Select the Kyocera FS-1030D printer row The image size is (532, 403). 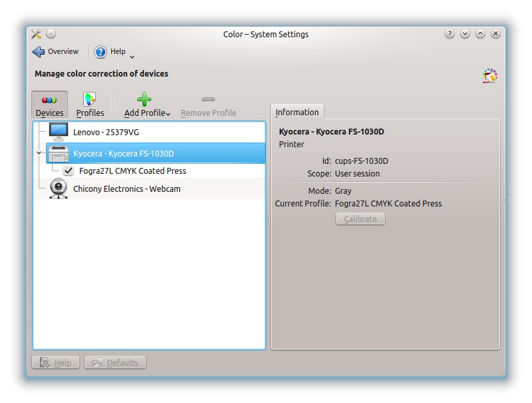[156, 153]
